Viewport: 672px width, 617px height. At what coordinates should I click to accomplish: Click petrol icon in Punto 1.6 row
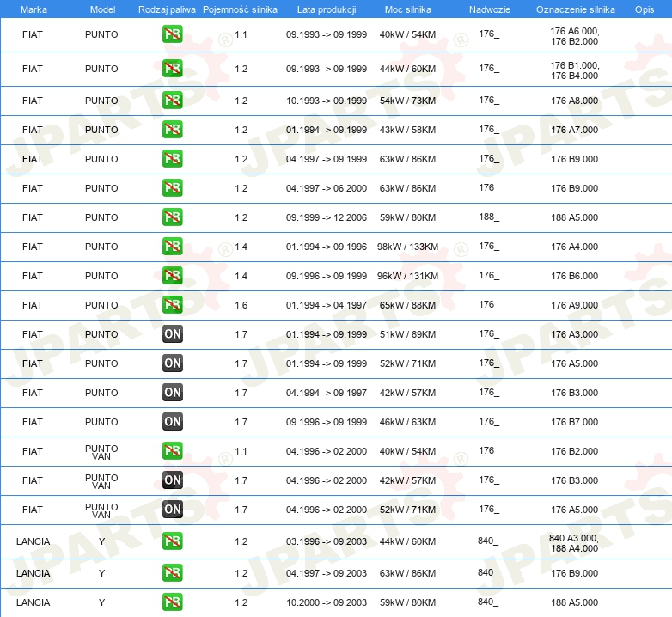(x=172, y=305)
